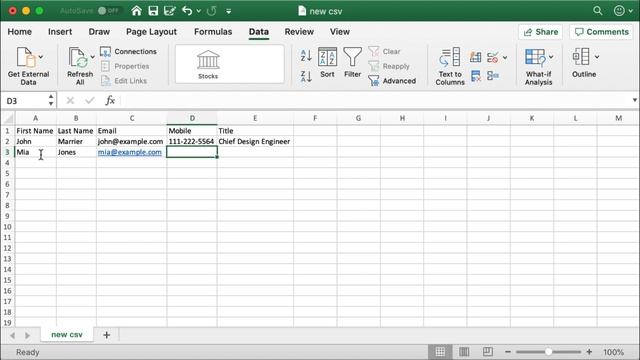Sort descending Z to A
This screenshot has height=360, width=640.
click(306, 76)
